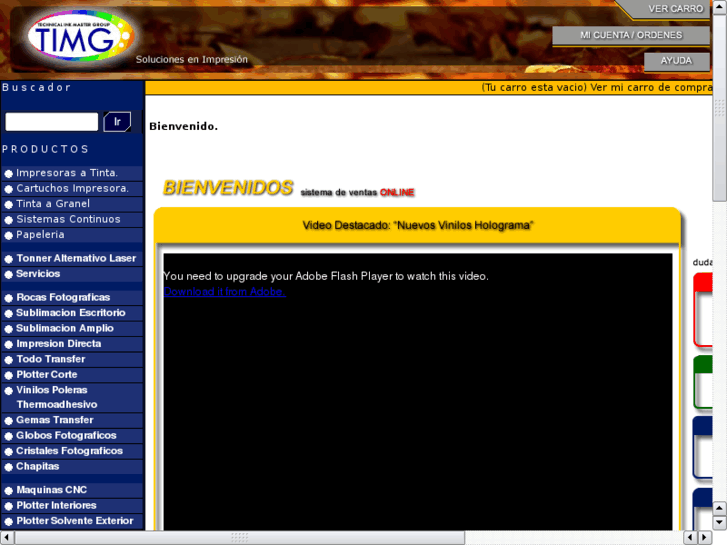The width and height of the screenshot is (727, 545).
Task: Click the horizontal scrollbar right arrow
Action: 705,538
